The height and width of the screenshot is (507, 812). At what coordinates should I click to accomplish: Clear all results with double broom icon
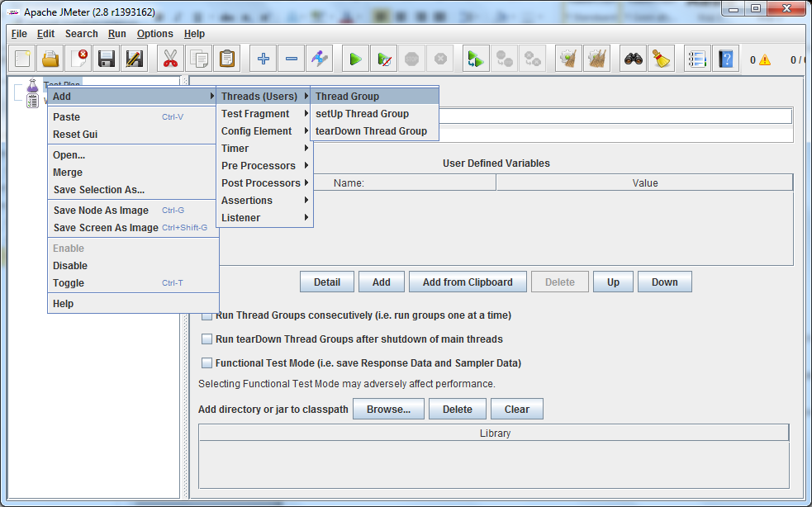point(596,59)
